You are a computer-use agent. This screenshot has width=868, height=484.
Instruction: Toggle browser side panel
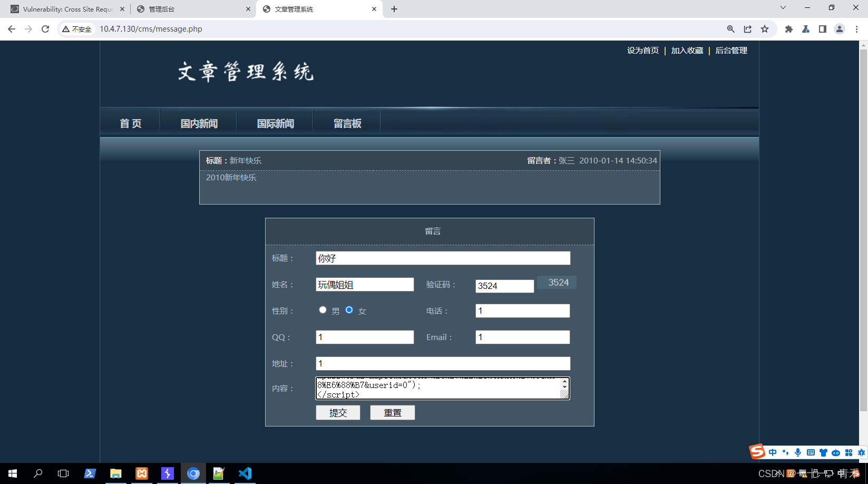click(x=823, y=29)
